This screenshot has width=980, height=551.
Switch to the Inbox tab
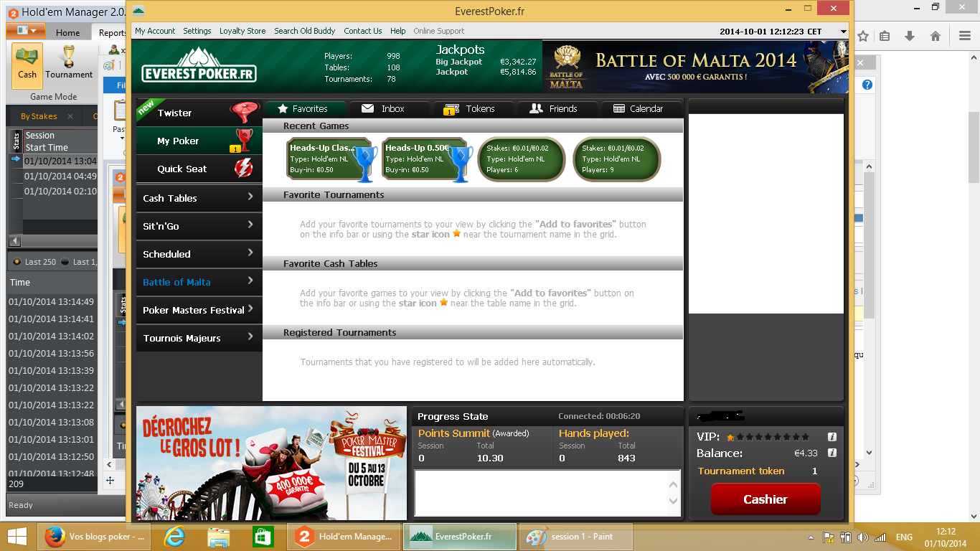click(x=389, y=108)
